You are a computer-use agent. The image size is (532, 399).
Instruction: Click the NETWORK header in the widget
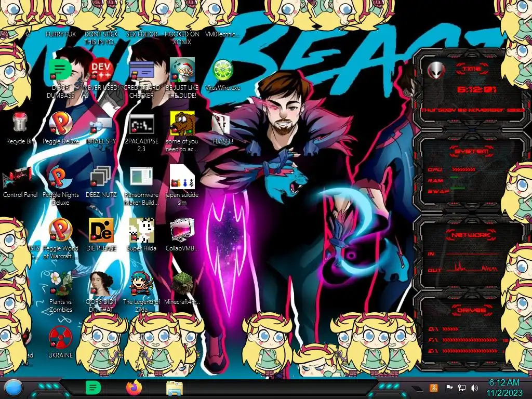pos(471,235)
